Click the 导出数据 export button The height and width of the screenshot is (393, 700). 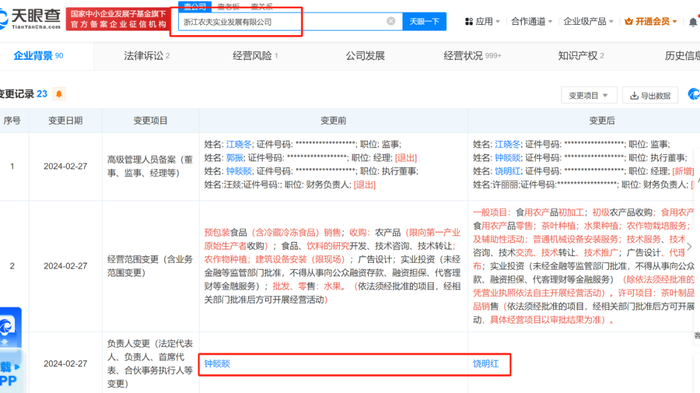[650, 96]
